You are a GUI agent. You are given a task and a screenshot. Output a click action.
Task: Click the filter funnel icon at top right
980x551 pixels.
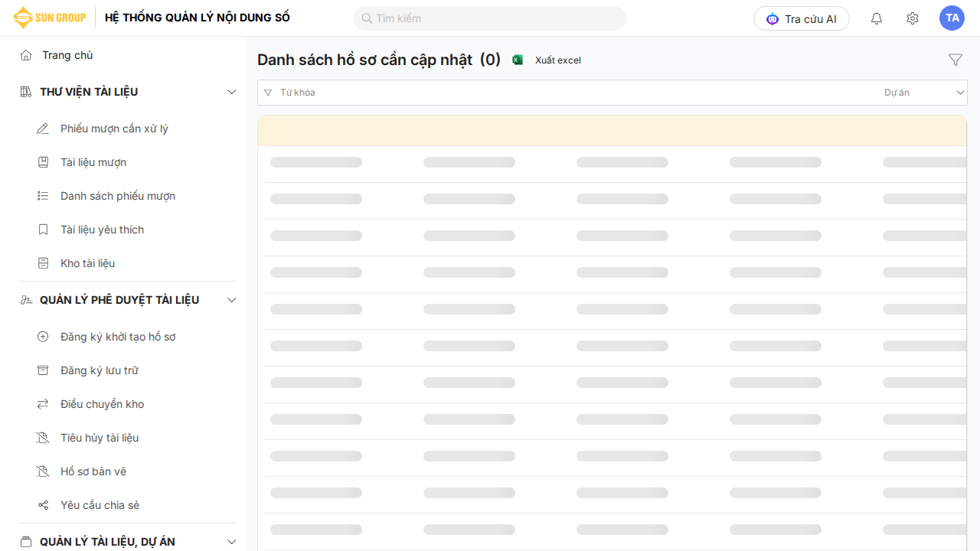(955, 60)
